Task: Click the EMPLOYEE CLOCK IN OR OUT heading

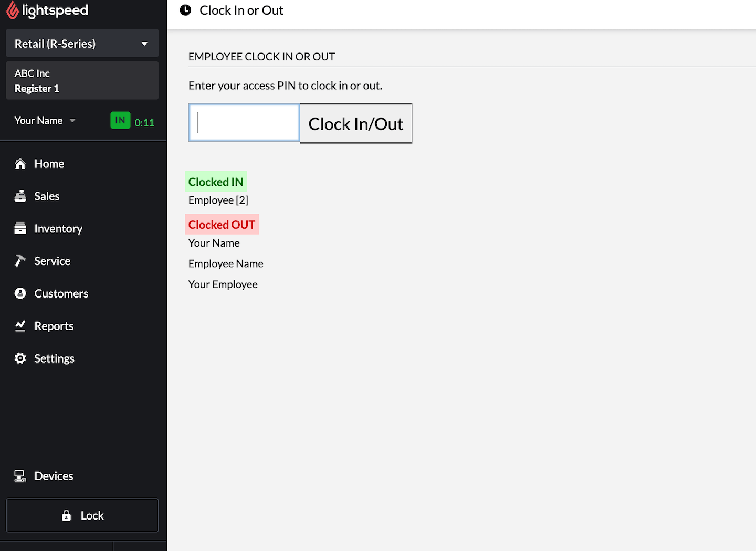Action: pos(261,57)
